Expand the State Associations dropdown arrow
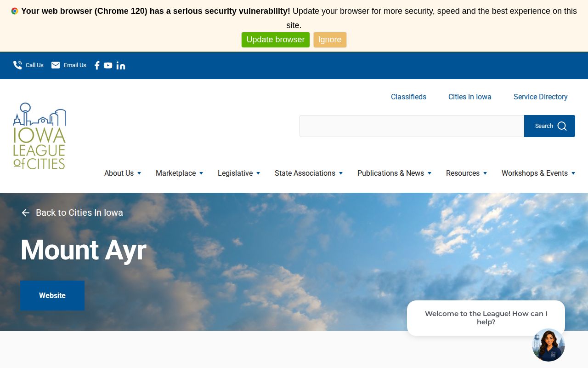588x368 pixels. click(x=341, y=173)
